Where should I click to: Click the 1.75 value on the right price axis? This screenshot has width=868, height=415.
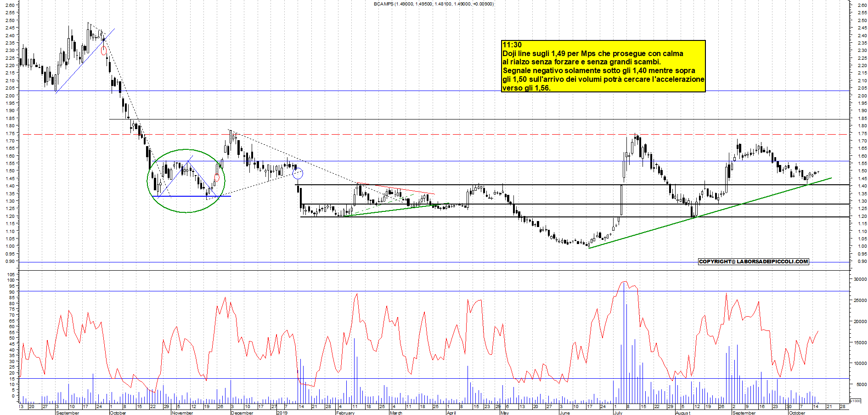click(x=862, y=133)
